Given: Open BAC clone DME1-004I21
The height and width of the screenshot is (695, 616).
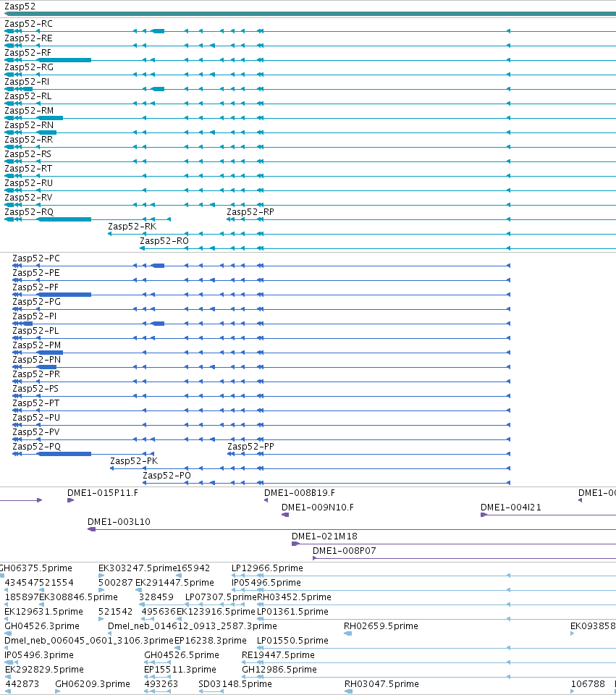Looking at the screenshot, I should tap(511, 507).
